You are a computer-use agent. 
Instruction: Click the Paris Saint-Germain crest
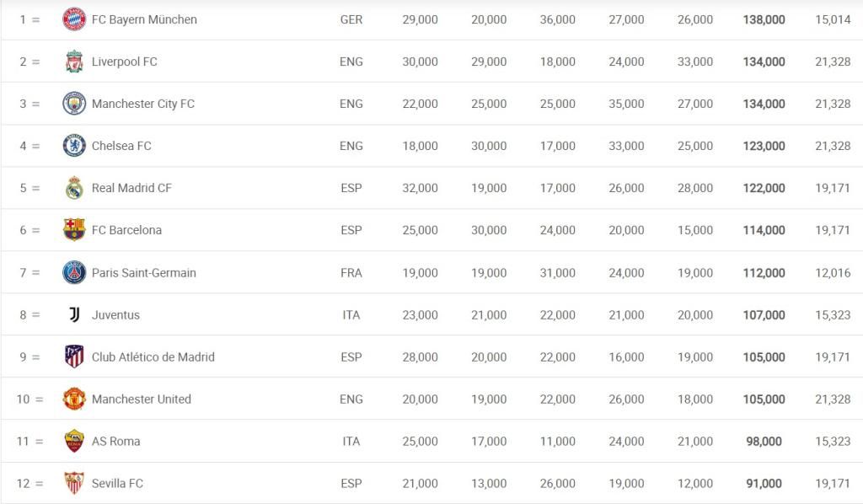(74, 272)
